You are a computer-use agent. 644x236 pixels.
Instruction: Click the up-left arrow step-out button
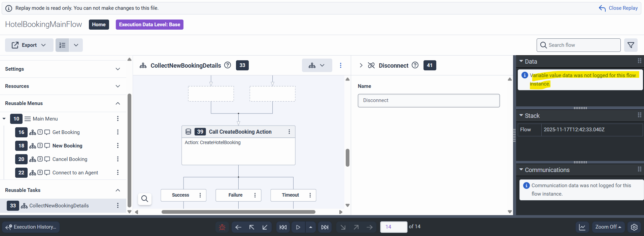(251, 227)
